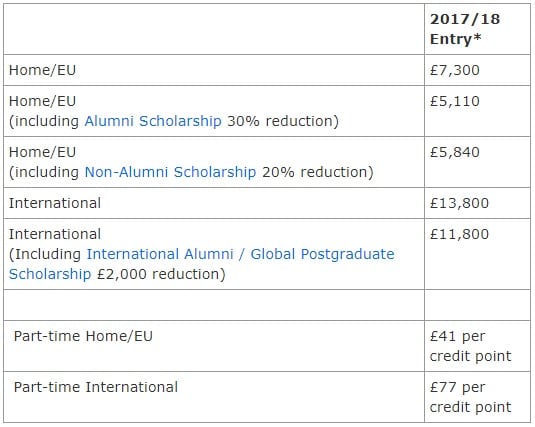Click the £11,800 fee value
The height and width of the screenshot is (427, 535).
(459, 234)
